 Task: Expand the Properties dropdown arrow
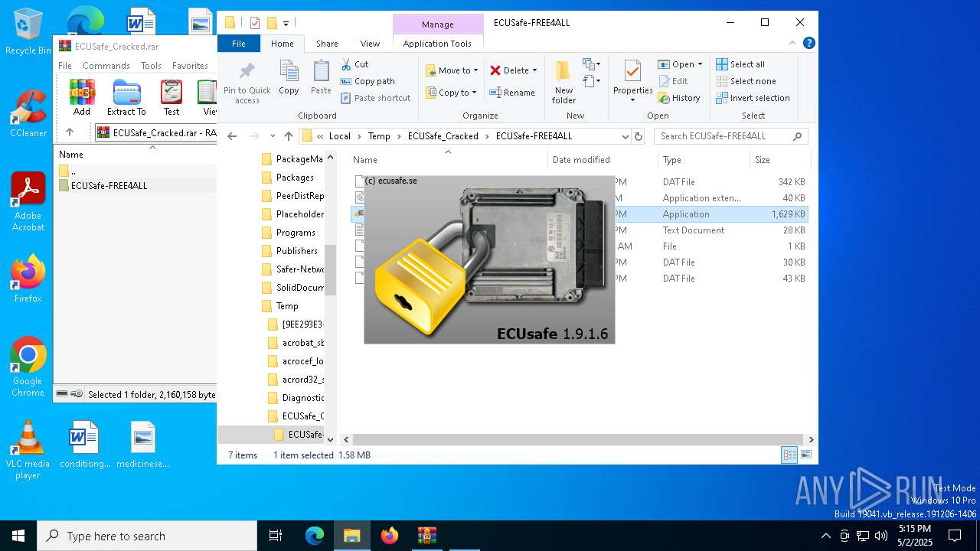(632, 100)
